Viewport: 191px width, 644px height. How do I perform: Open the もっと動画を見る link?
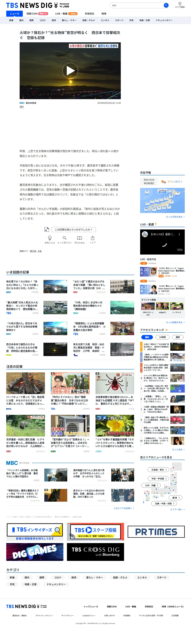tap(175, 322)
